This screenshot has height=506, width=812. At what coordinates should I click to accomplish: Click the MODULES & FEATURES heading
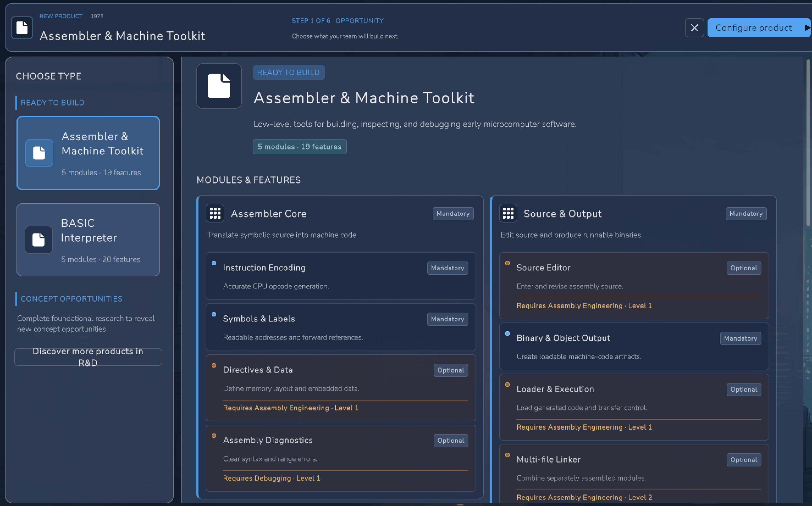point(248,180)
